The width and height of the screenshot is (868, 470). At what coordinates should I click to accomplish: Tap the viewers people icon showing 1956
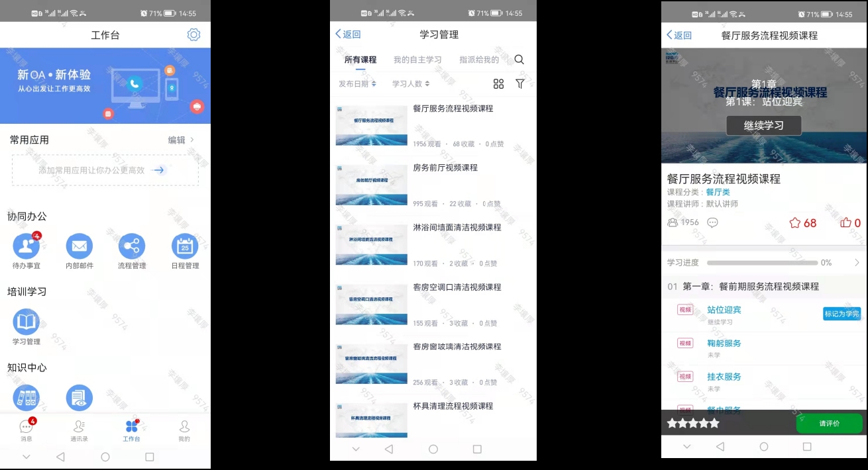click(x=673, y=222)
